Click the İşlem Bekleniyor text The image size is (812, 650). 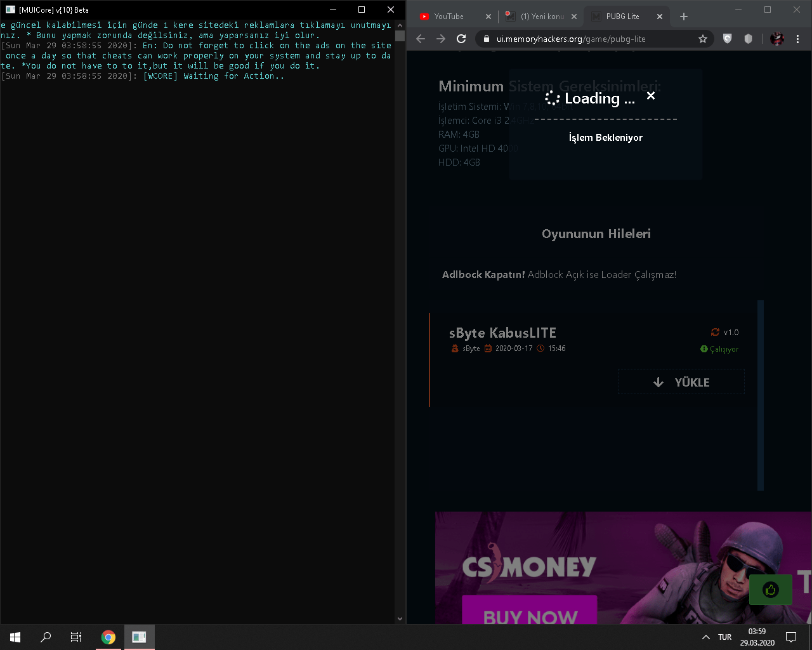[606, 138]
